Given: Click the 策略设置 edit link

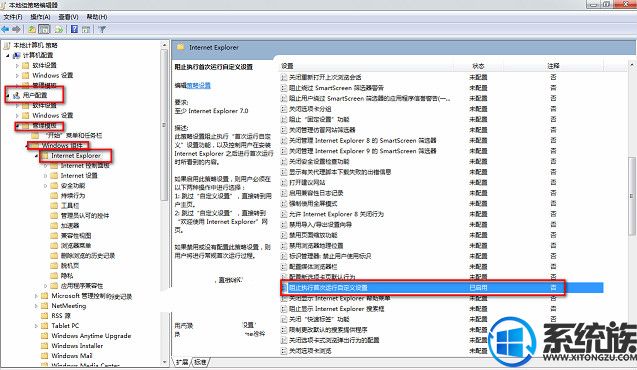Looking at the screenshot, I should pyautogui.click(x=198, y=85).
